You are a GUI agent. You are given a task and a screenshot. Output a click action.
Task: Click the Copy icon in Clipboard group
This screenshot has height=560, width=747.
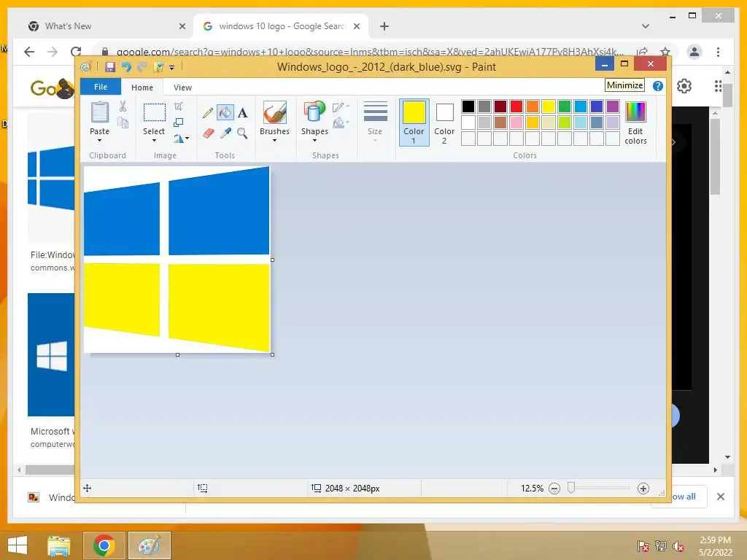123,122
